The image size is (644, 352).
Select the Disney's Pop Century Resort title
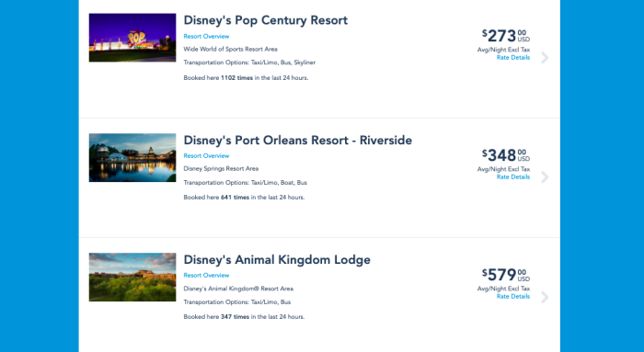click(x=265, y=20)
